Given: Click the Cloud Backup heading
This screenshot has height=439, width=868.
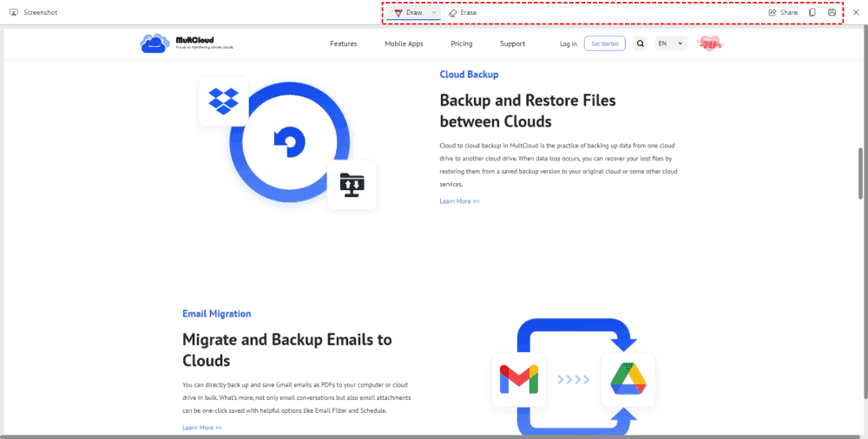Looking at the screenshot, I should (469, 75).
